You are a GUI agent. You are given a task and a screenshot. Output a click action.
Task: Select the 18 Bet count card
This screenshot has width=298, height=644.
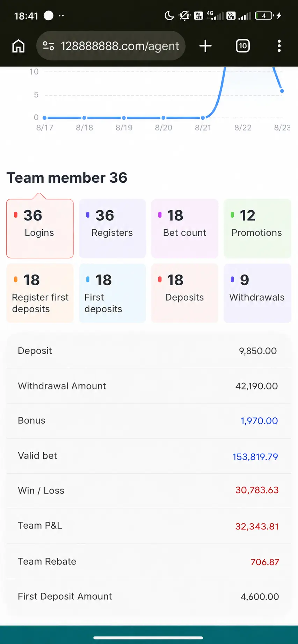pyautogui.click(x=185, y=228)
